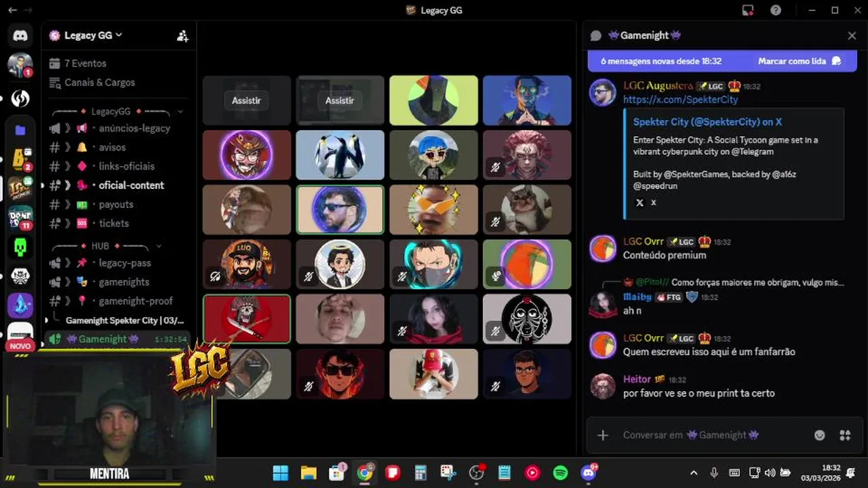
Task: Click the second Assistir stream button
Action: click(340, 100)
